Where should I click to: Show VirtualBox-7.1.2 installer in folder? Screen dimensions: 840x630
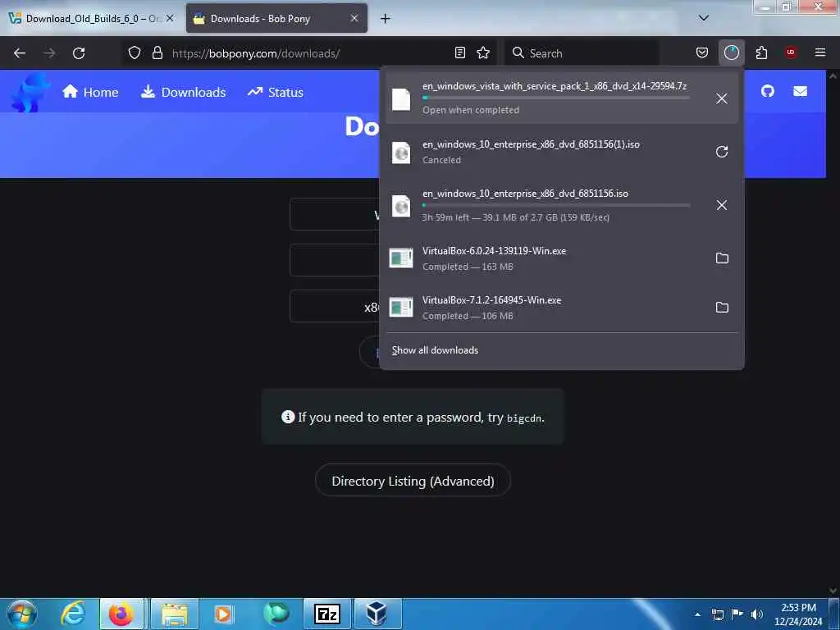pyautogui.click(x=722, y=308)
